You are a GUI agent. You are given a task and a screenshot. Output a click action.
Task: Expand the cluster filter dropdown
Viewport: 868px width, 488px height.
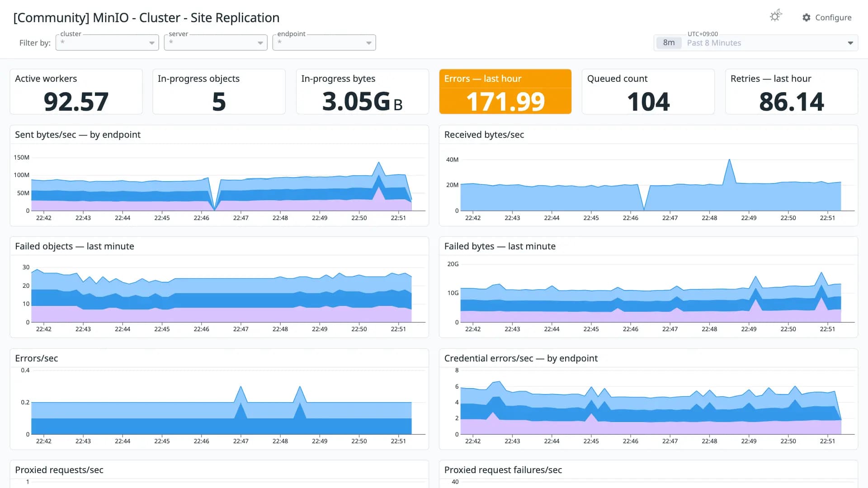pos(107,42)
